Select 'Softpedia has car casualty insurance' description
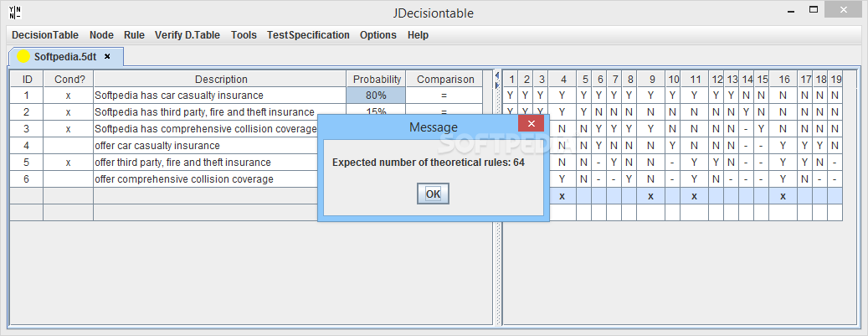This screenshot has height=336, width=868. [x=220, y=96]
